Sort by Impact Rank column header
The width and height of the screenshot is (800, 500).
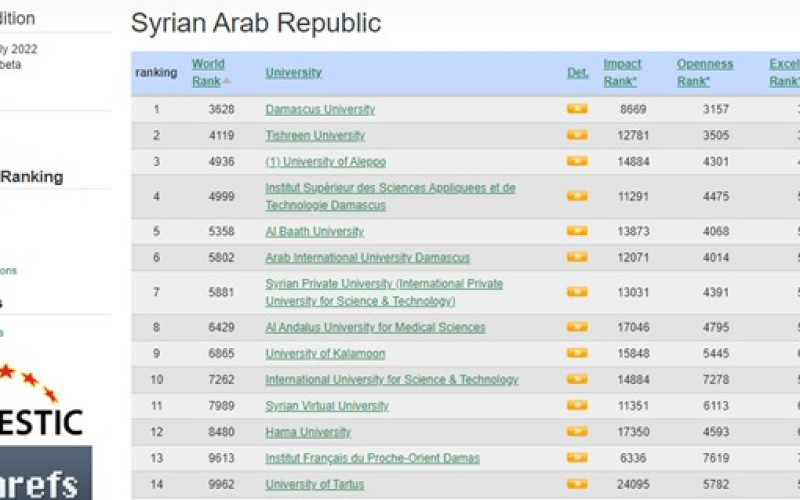pyautogui.click(x=622, y=72)
